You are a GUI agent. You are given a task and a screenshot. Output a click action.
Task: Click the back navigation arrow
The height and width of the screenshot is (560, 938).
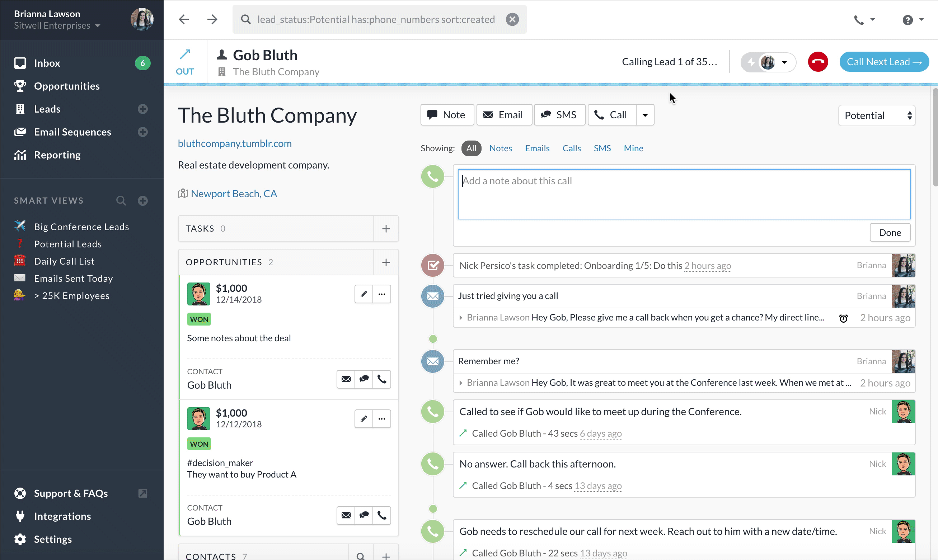point(184,19)
